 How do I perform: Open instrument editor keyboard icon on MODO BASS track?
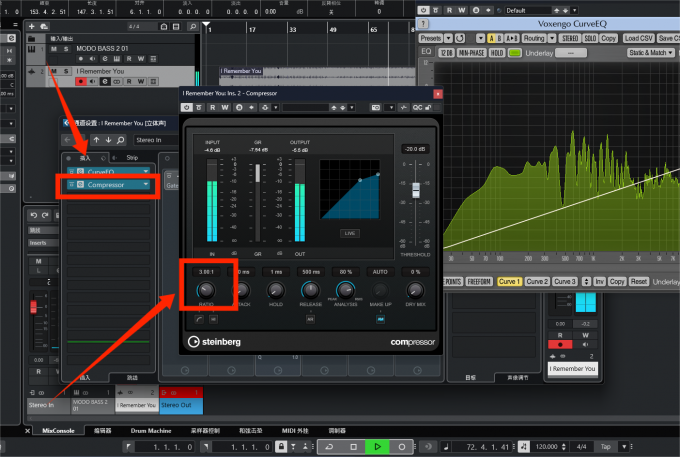(117, 59)
